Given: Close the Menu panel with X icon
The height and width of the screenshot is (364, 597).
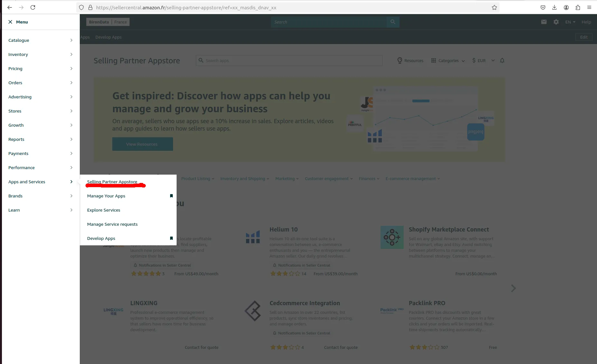Looking at the screenshot, I should [10, 22].
